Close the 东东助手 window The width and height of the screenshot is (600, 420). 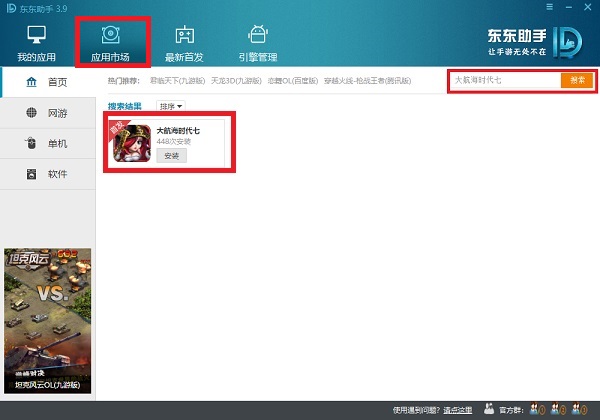pyautogui.click(x=588, y=7)
